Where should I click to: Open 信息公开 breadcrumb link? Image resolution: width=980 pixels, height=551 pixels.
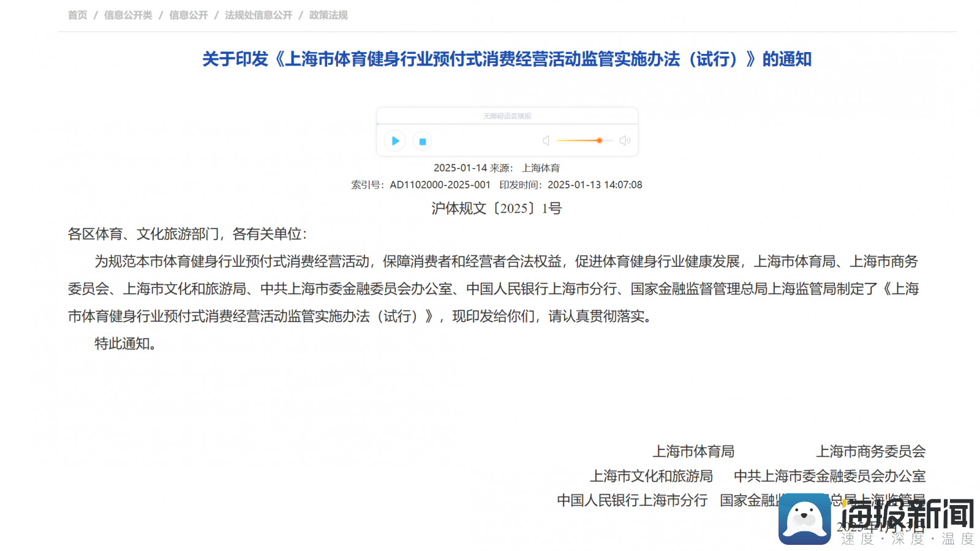[x=189, y=15]
